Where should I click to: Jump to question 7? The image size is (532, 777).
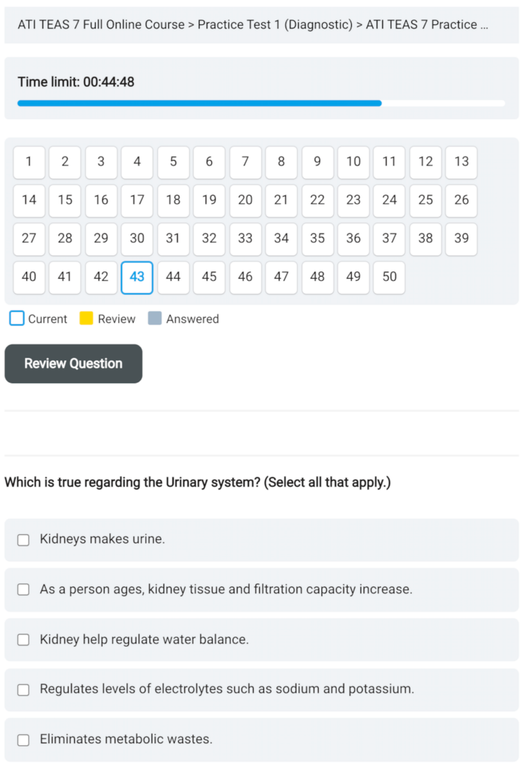coord(245,161)
